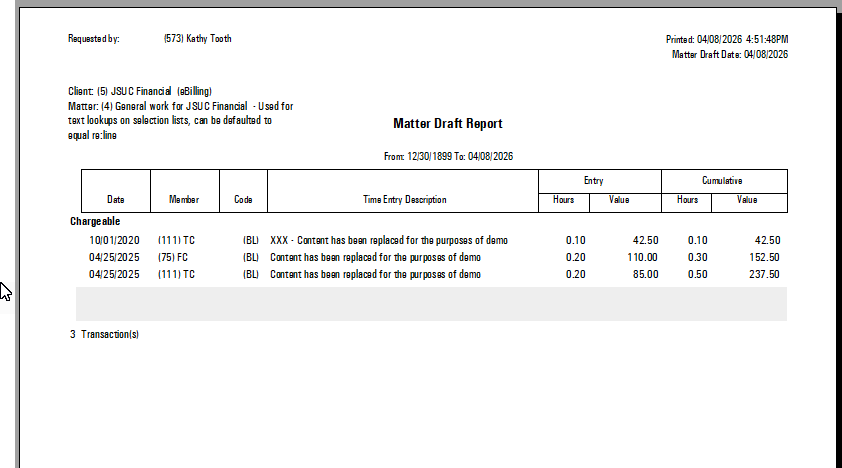Click the '(75) FC' member cell
Screen dimensions: 842x468
pyautogui.click(x=173, y=258)
